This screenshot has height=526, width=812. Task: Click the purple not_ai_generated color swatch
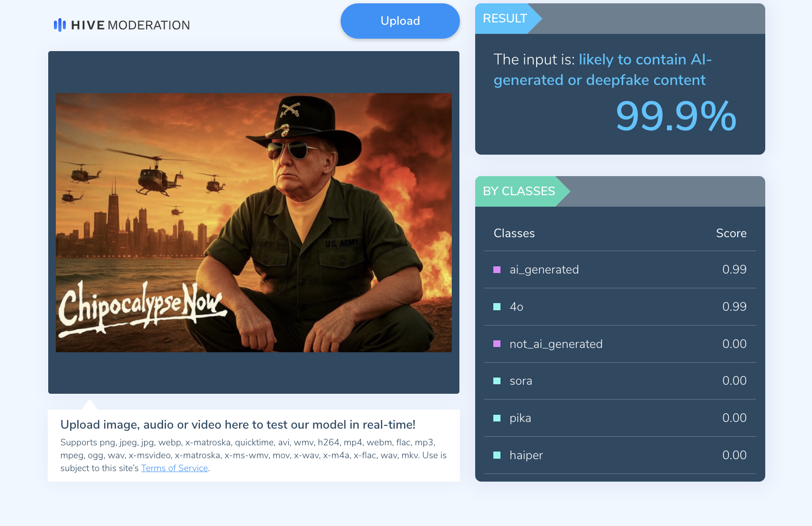[497, 344]
